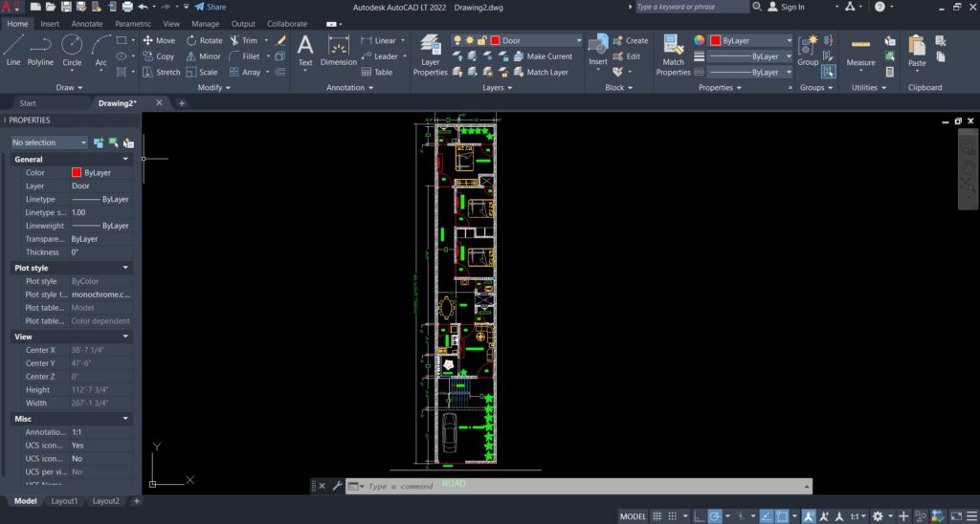
Task: Toggle the sun freeze icon for Door layer
Action: point(469,40)
